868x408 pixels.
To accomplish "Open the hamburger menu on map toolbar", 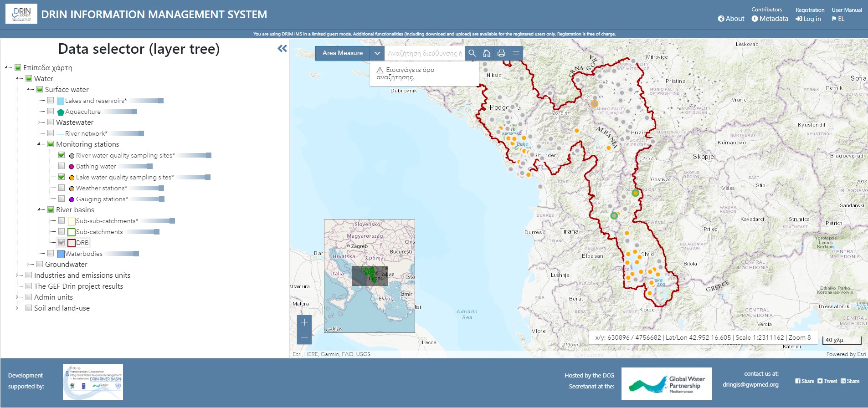I will click(x=516, y=53).
